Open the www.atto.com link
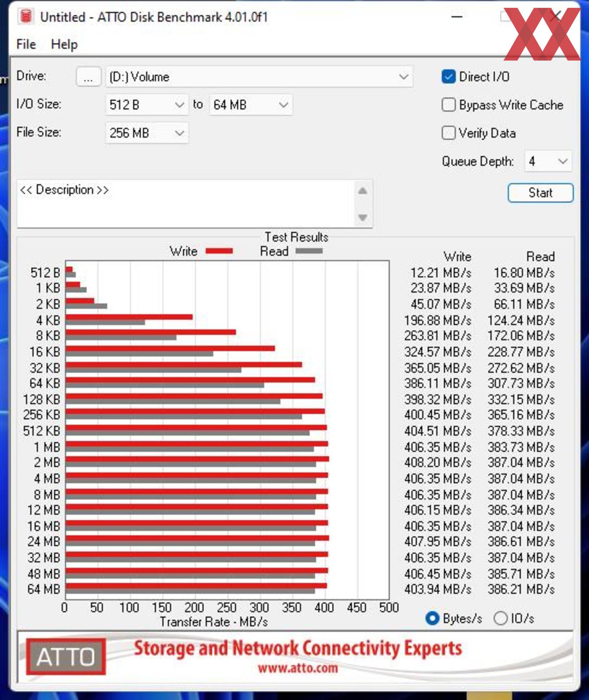 (x=298, y=667)
